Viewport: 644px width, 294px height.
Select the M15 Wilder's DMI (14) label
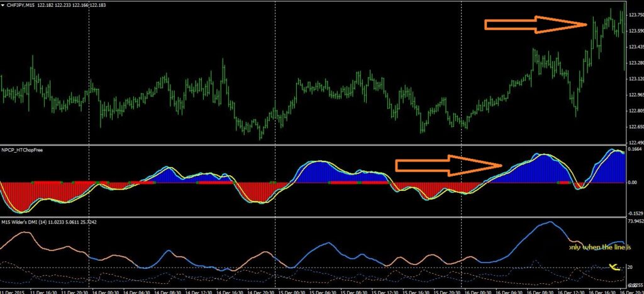[x=25, y=222]
